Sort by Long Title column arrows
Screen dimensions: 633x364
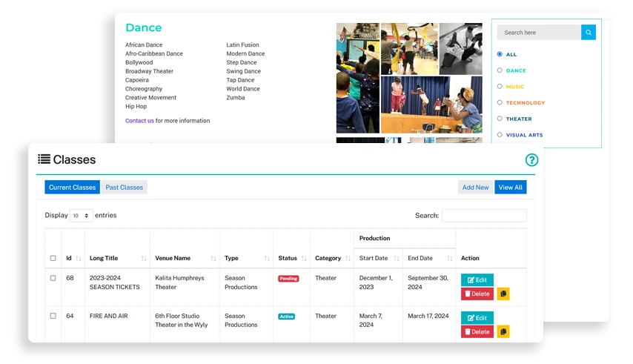point(144,258)
